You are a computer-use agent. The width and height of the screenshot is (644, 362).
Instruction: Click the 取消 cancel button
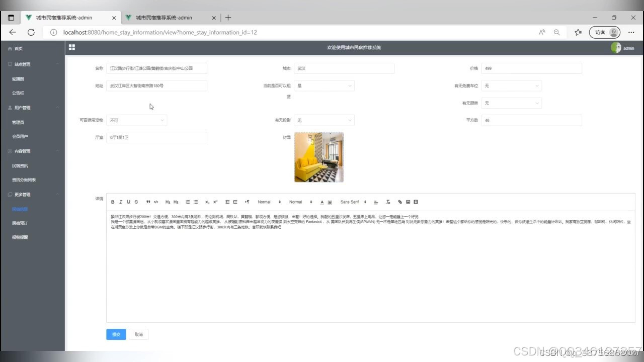point(138,334)
